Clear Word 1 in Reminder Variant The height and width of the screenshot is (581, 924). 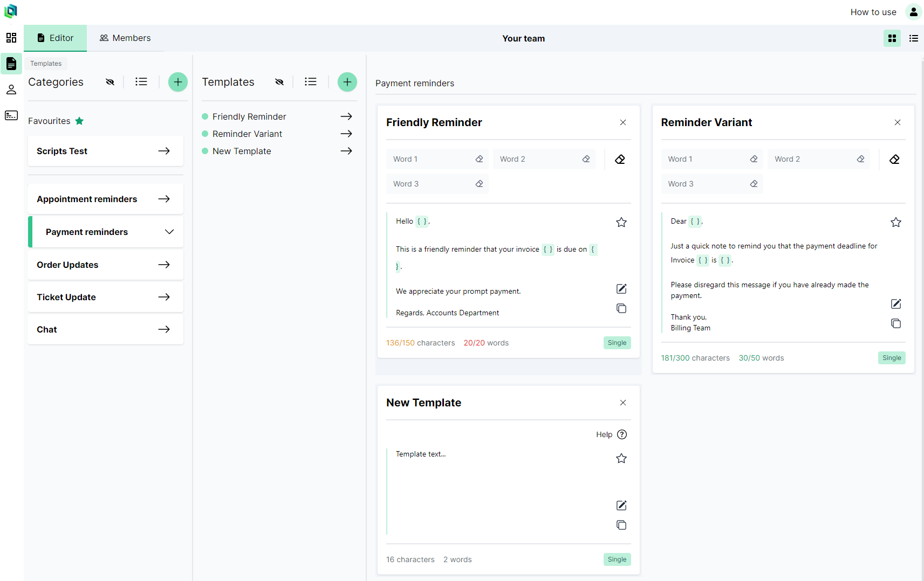(754, 159)
